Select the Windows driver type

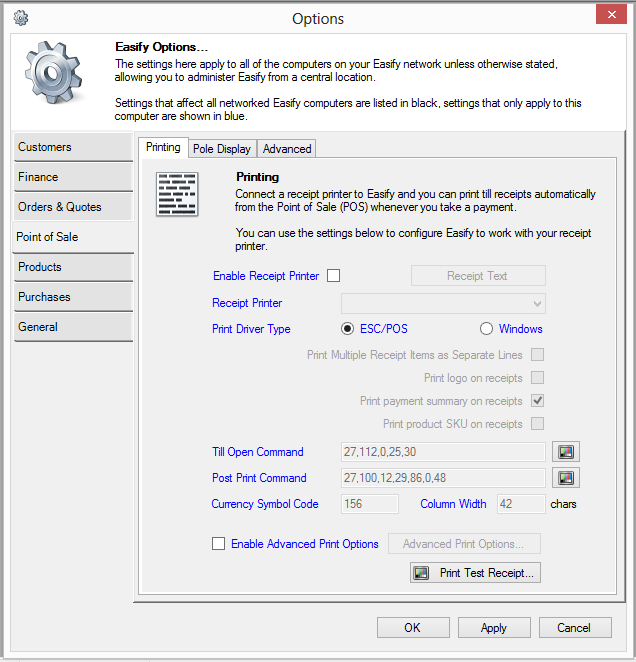pos(487,329)
